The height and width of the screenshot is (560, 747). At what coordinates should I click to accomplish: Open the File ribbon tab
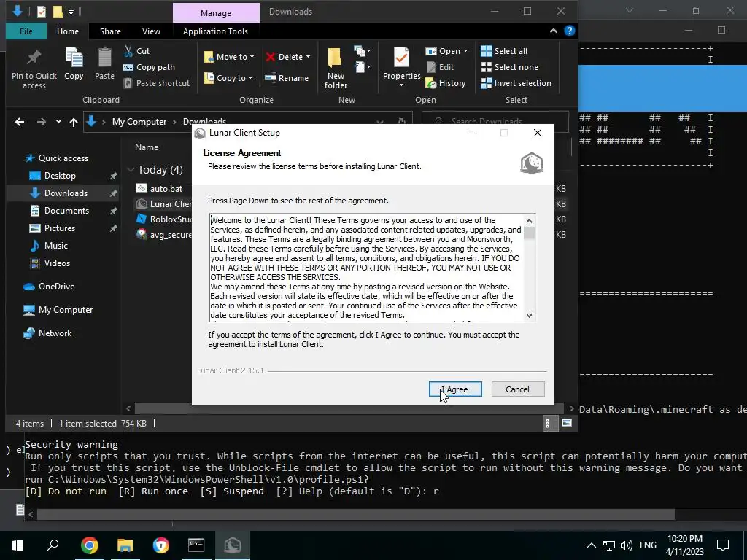26,31
